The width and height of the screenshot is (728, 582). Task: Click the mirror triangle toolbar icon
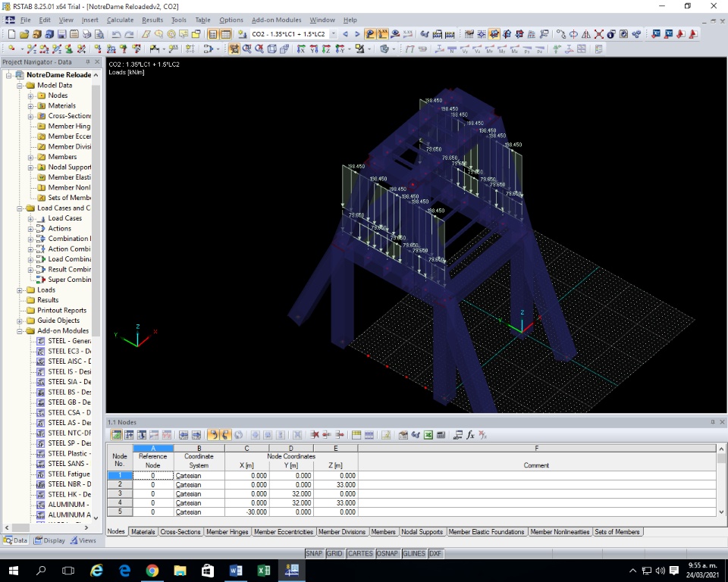[x=586, y=34]
